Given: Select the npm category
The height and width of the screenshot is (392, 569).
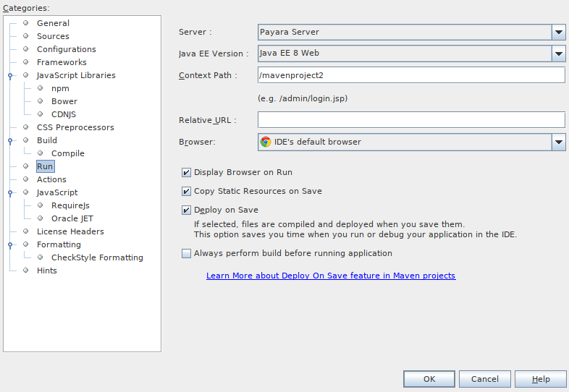Looking at the screenshot, I should point(60,88).
